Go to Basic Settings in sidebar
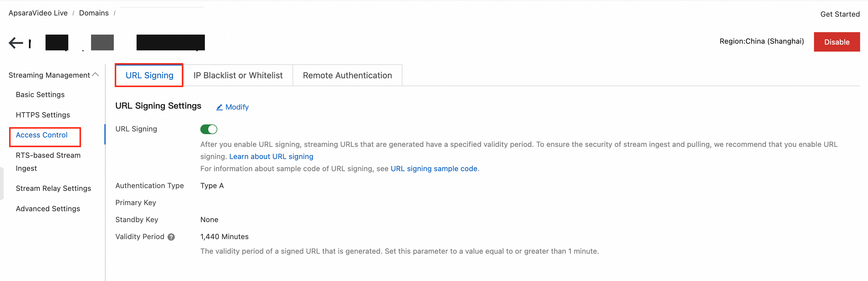 pos(40,95)
